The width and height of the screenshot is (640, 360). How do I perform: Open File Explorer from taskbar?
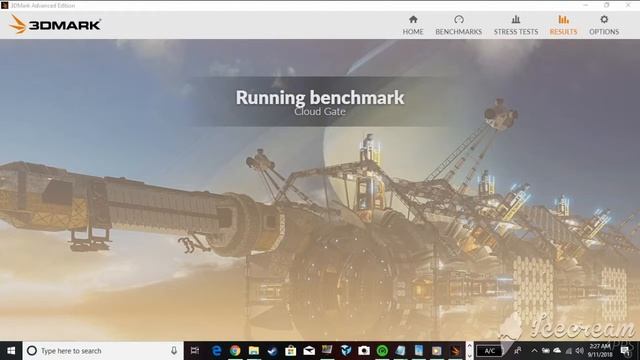click(253, 351)
